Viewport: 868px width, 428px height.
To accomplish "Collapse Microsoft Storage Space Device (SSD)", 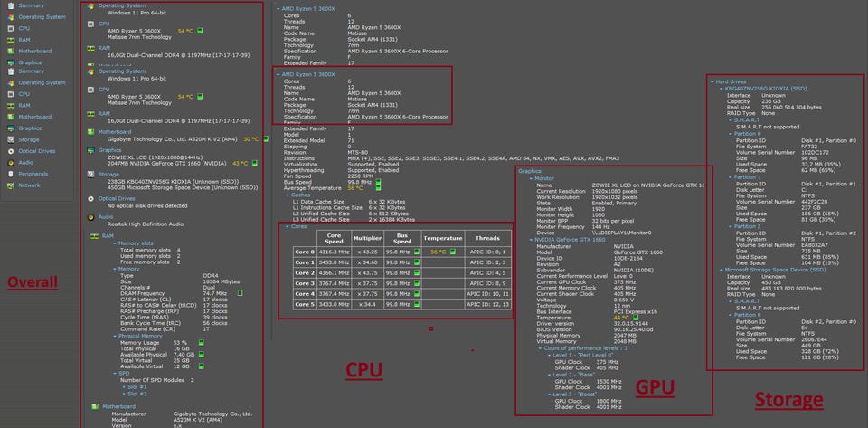I will coord(722,270).
